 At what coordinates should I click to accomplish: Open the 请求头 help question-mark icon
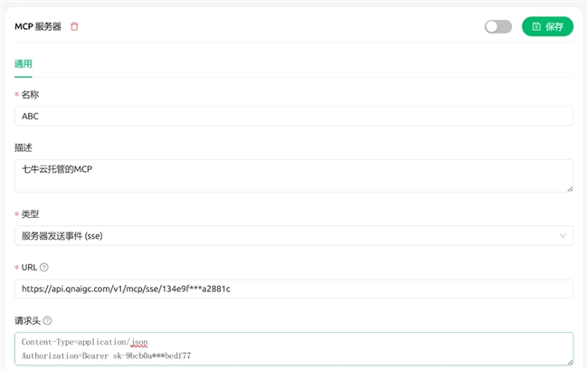(x=47, y=320)
